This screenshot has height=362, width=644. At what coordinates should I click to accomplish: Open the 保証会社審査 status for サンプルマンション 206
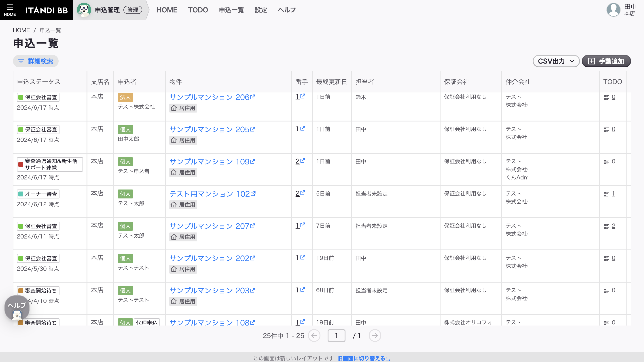[x=38, y=97]
